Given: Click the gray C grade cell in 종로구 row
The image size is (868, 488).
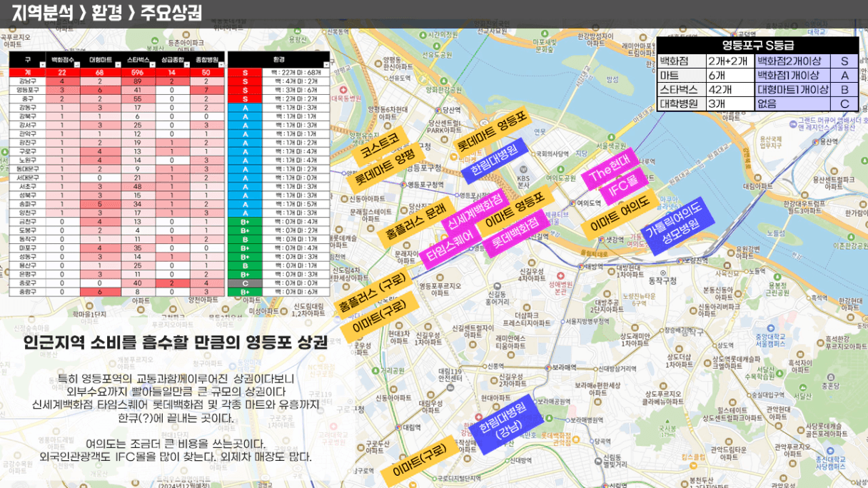Looking at the screenshot, I should point(245,282).
